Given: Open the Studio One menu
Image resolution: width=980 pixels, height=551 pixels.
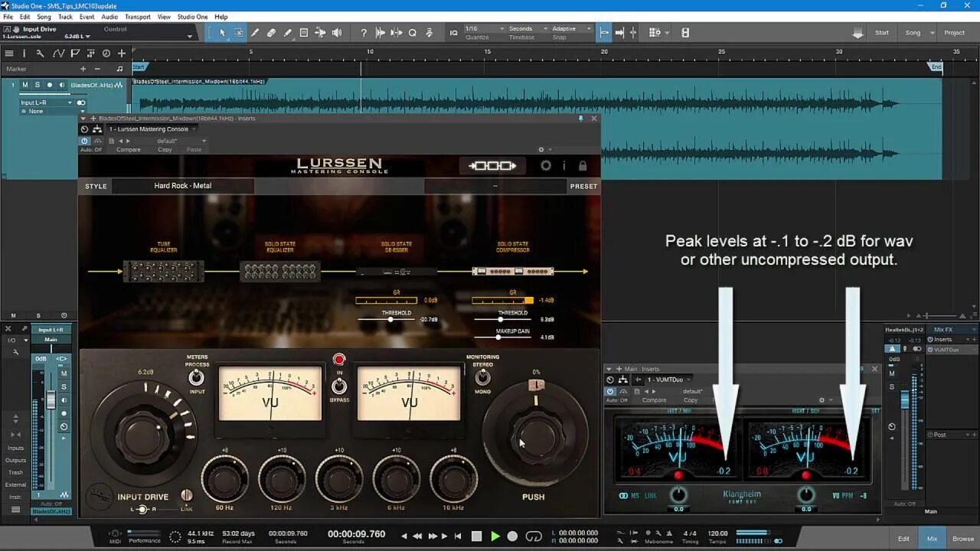Looking at the screenshot, I should 192,17.
